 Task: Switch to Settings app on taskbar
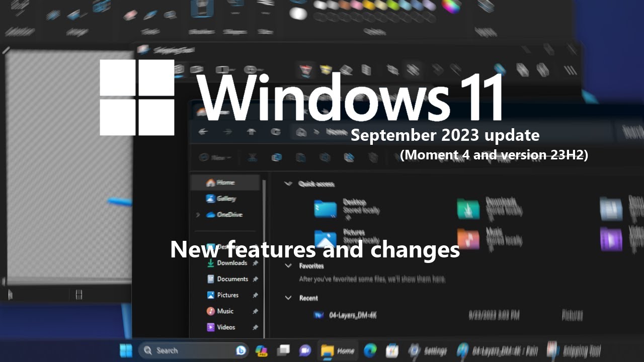[428, 350]
